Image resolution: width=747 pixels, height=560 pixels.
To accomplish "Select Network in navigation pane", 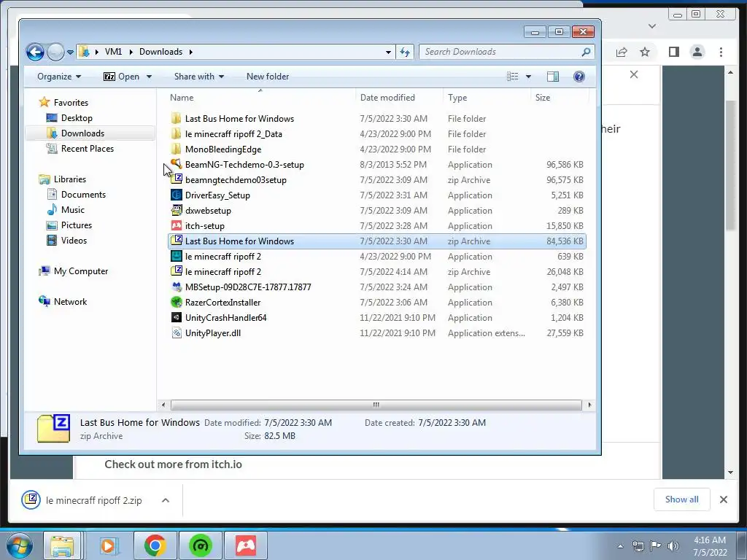I will pos(70,301).
